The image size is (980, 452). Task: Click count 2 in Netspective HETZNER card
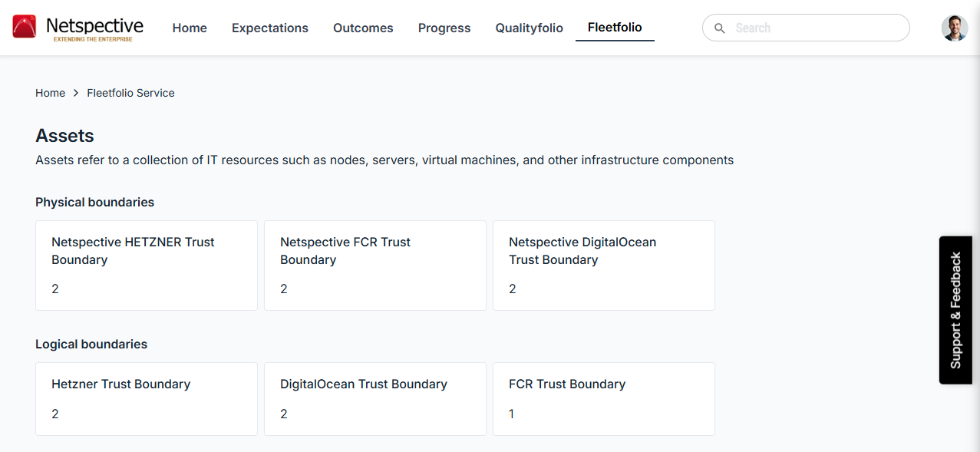pos(55,289)
